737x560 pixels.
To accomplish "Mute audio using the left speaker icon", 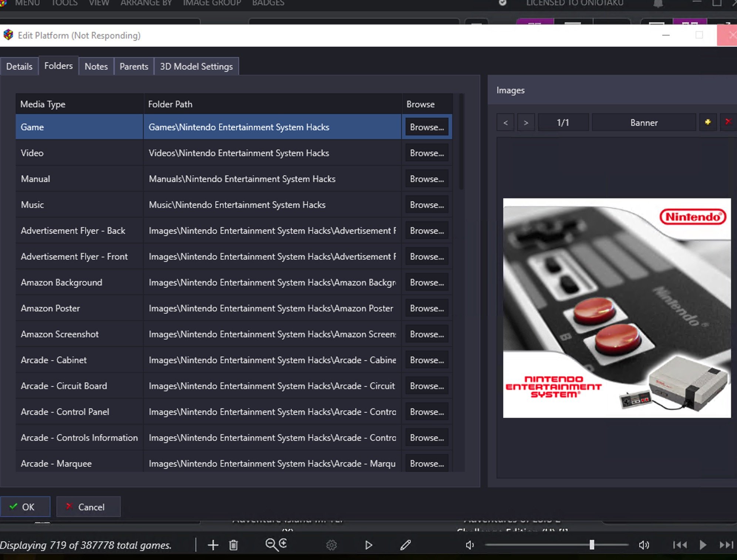I will (x=470, y=545).
